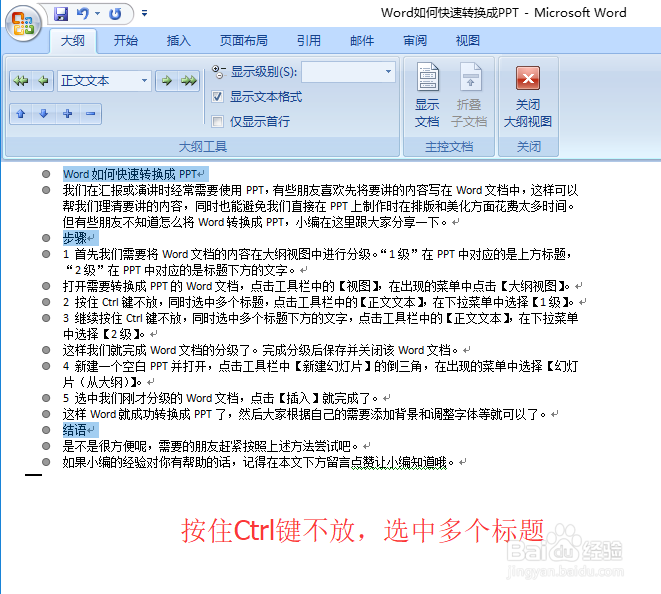The width and height of the screenshot is (661, 594).
Task: Click the 折叠子文档 button
Action: (469, 95)
